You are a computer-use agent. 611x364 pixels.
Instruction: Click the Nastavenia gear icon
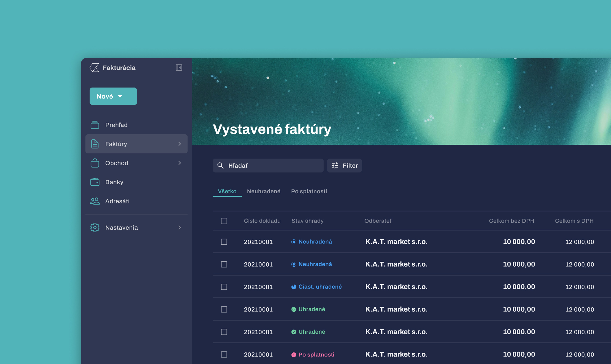pos(95,228)
